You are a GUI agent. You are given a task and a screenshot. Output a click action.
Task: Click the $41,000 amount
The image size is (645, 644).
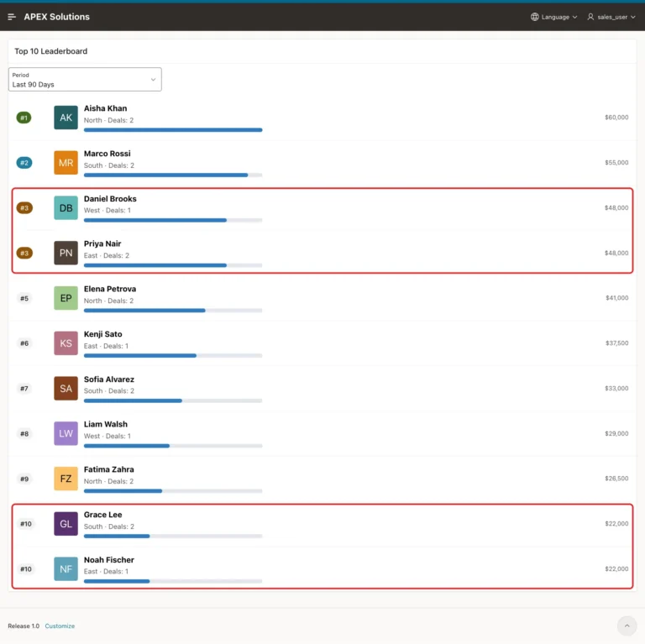pyautogui.click(x=616, y=298)
